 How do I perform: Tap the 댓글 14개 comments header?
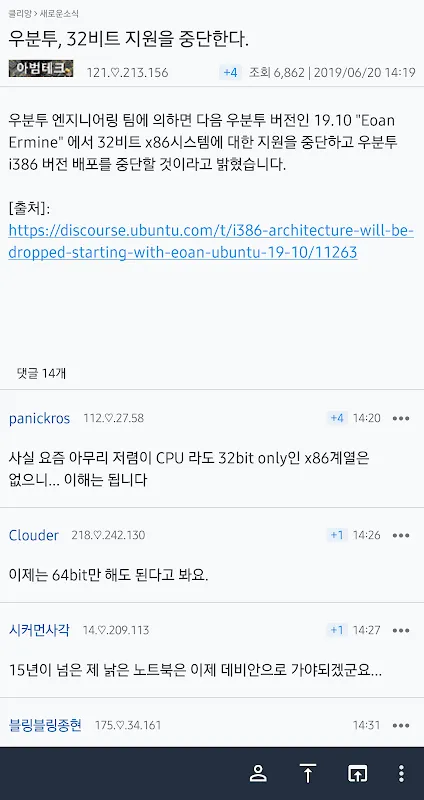click(x=41, y=374)
